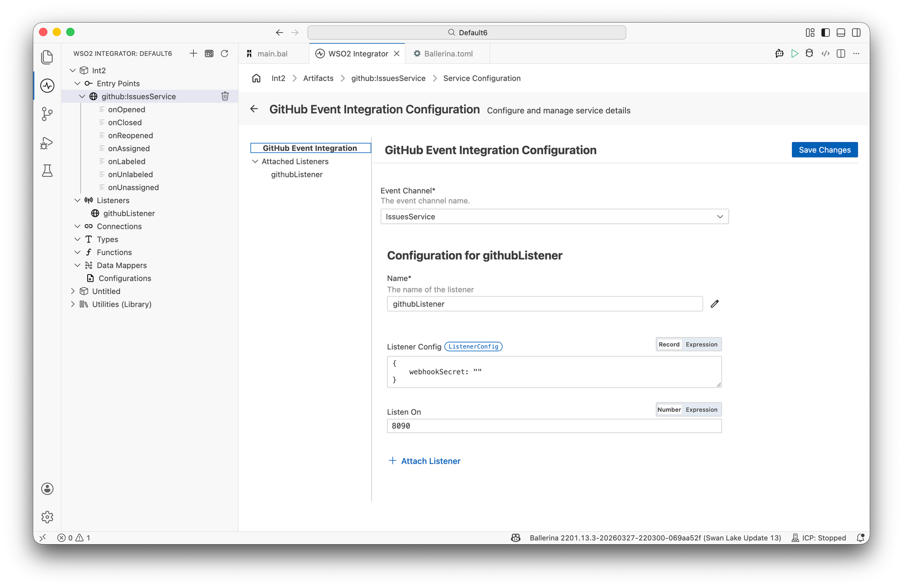The width and height of the screenshot is (903, 588).
Task: Click the Attach Listener link
Action: [x=424, y=461]
